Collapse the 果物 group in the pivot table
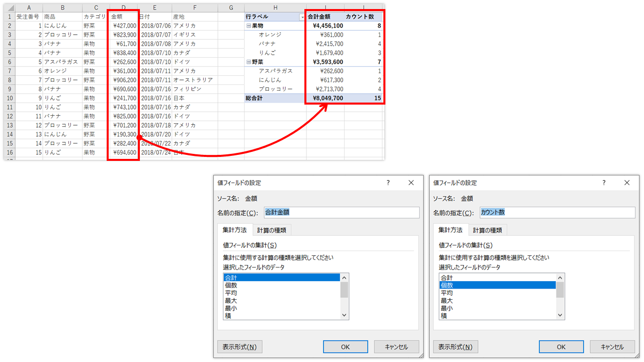 (249, 26)
